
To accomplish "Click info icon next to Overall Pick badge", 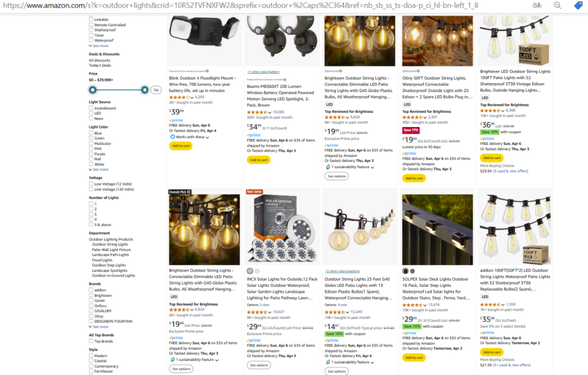I will tap(188, 192).
